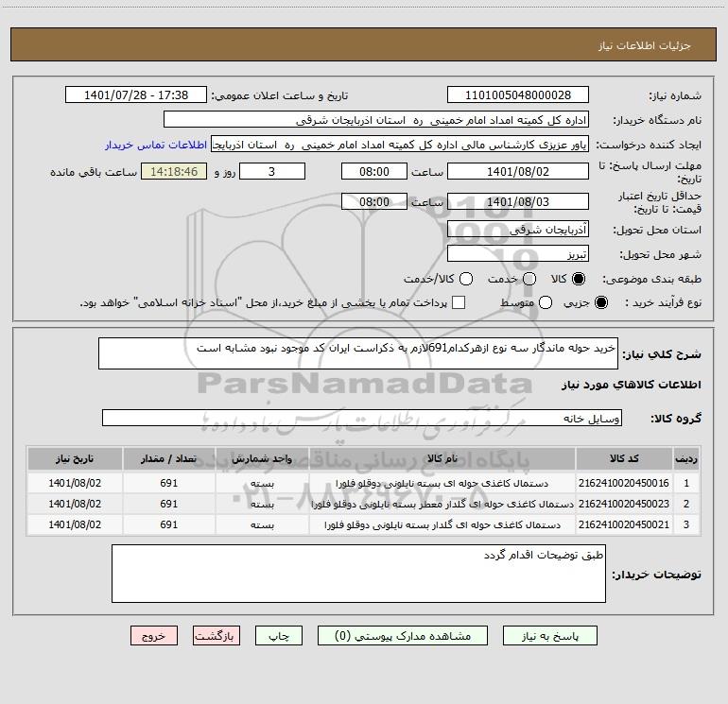Click the پاسخ به نیاز button

pos(549,635)
